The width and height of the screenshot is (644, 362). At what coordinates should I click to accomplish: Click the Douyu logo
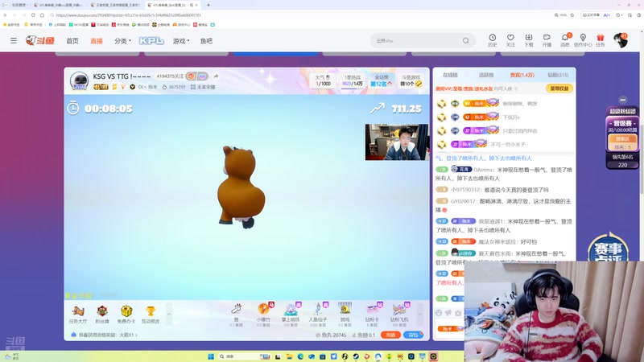[39, 40]
